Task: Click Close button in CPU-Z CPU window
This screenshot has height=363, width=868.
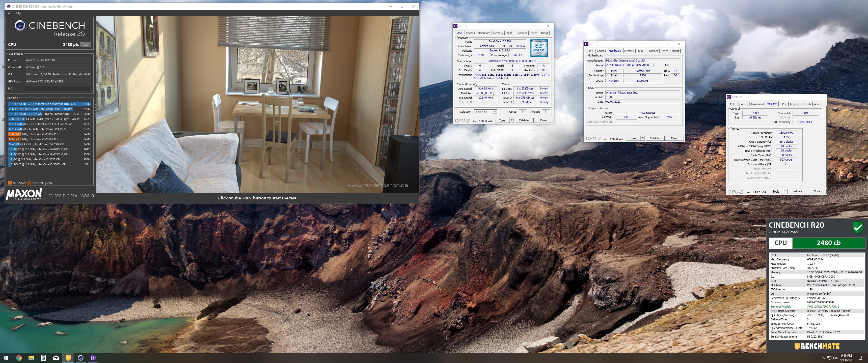Action: (x=543, y=120)
